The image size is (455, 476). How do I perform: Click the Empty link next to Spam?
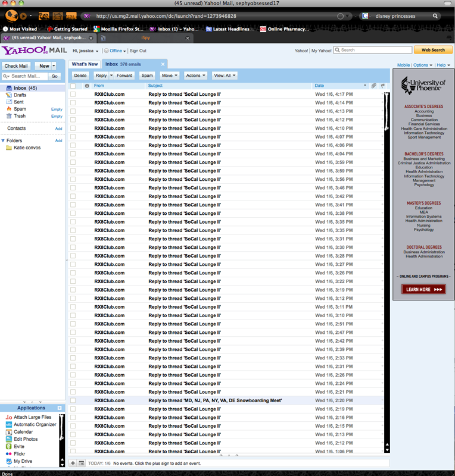pos(57,109)
